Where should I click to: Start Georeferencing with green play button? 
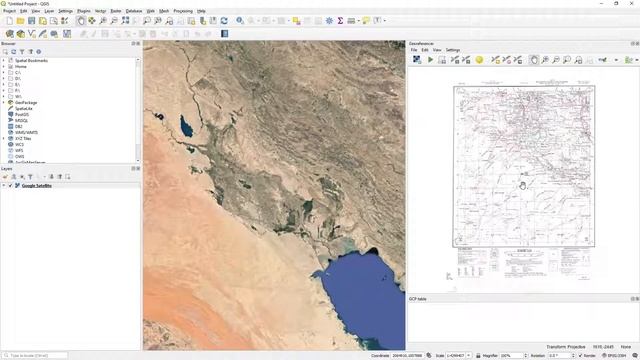(x=430, y=60)
